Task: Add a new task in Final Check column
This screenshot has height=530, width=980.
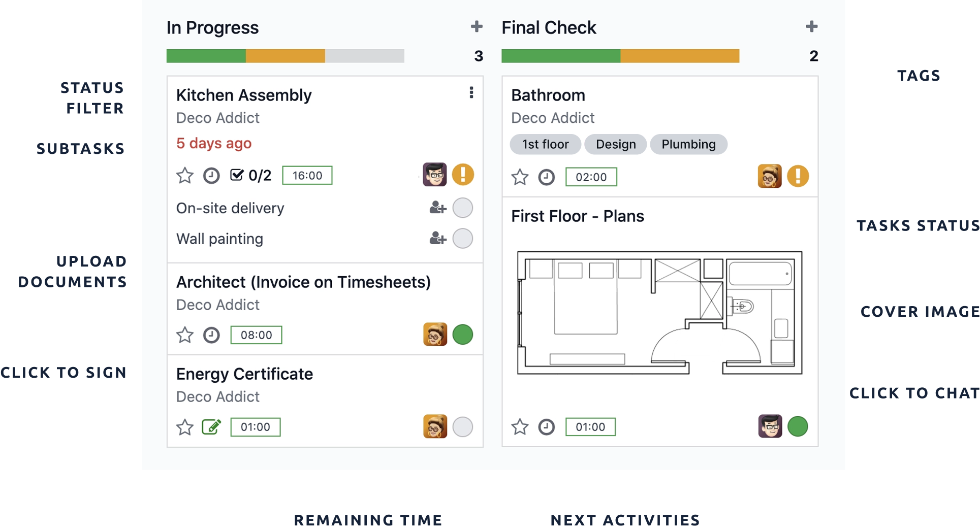Action: coord(811,26)
